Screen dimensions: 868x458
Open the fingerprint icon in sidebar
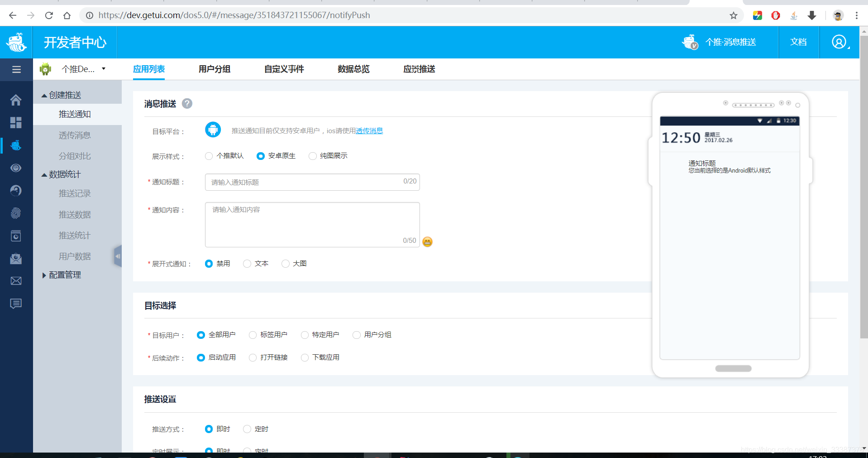[16, 213]
